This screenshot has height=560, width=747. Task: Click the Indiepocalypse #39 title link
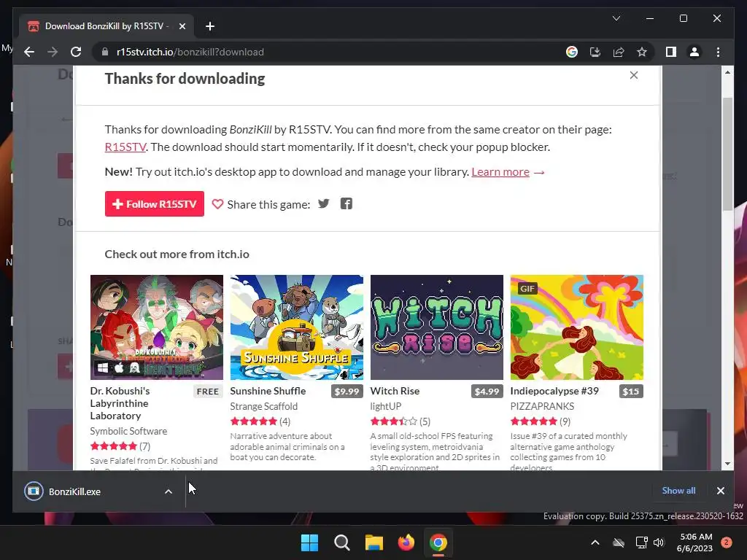554,391
